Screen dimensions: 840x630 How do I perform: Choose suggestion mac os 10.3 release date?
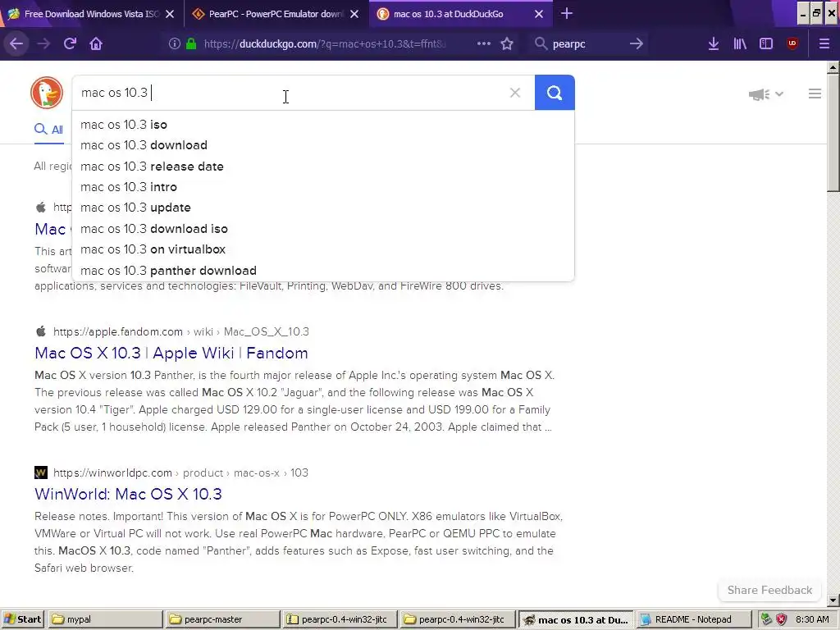(x=323, y=166)
